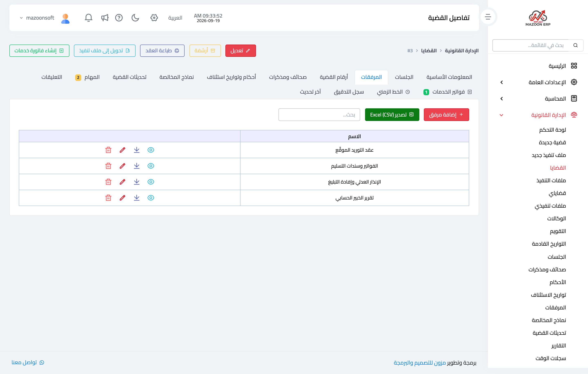This screenshot has height=374, width=588.
Task: Expand المحاسبة sidebar menu
Action: point(538,99)
